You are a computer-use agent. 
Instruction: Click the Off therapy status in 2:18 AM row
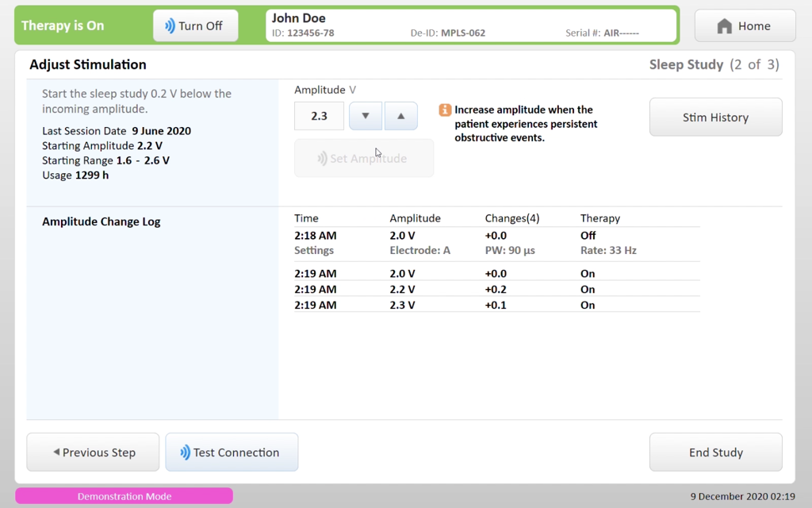(x=588, y=235)
